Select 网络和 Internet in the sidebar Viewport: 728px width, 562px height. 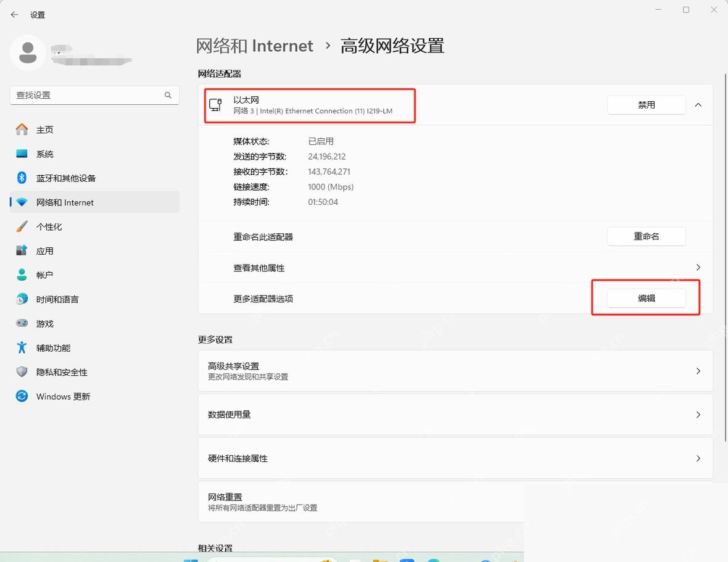click(x=94, y=202)
